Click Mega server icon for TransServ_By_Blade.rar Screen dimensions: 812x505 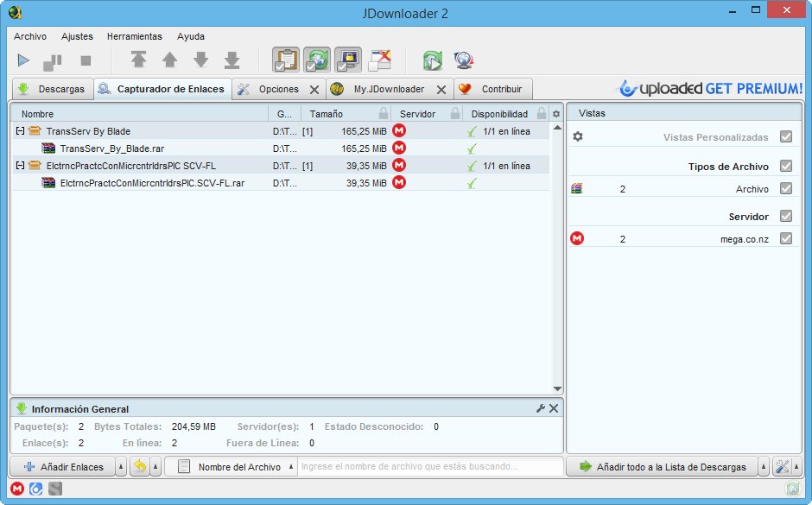pyautogui.click(x=399, y=148)
